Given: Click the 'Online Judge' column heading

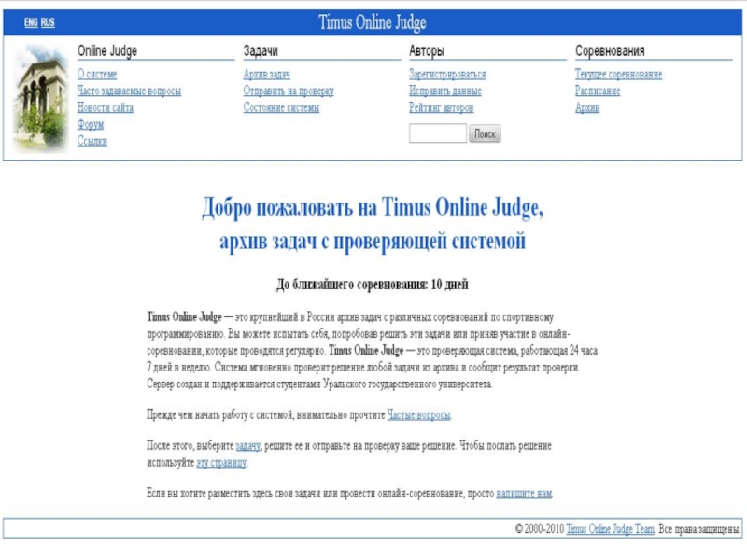Looking at the screenshot, I should pos(107,51).
